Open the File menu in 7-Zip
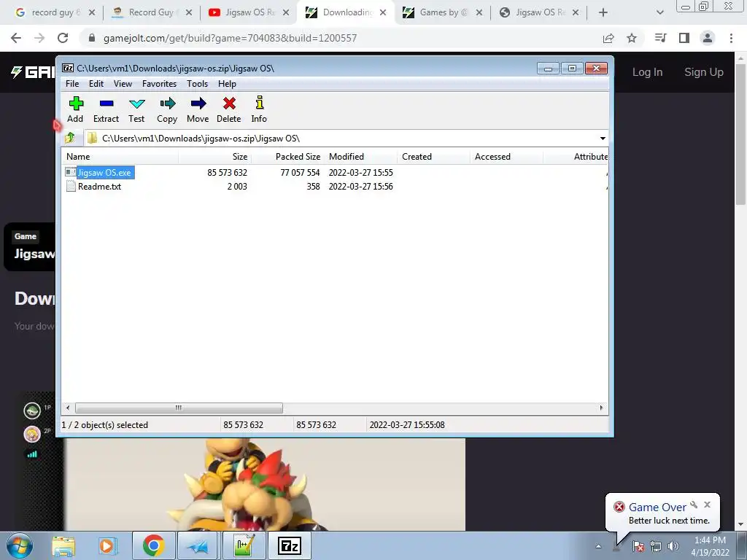The height and width of the screenshot is (560, 747). point(72,84)
